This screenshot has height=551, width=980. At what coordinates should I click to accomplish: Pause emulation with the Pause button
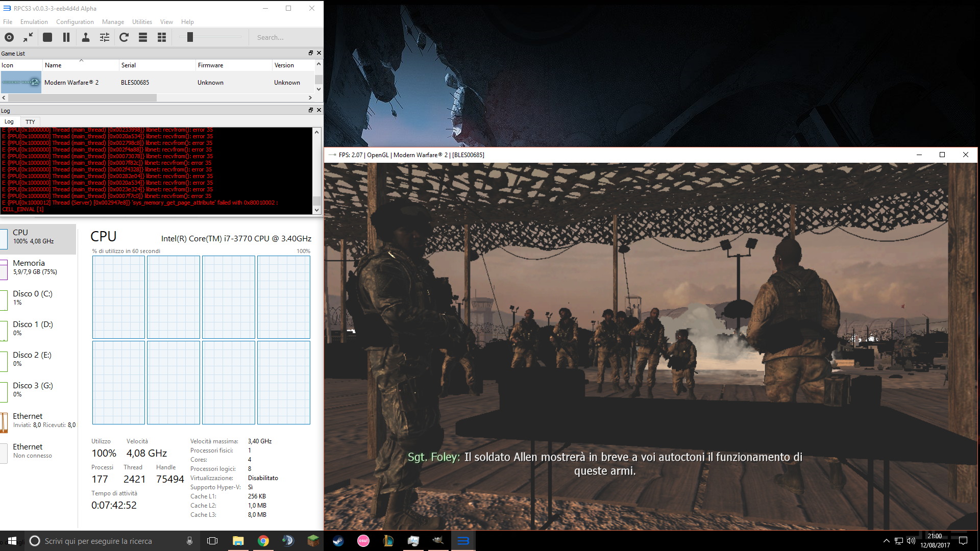(x=66, y=37)
